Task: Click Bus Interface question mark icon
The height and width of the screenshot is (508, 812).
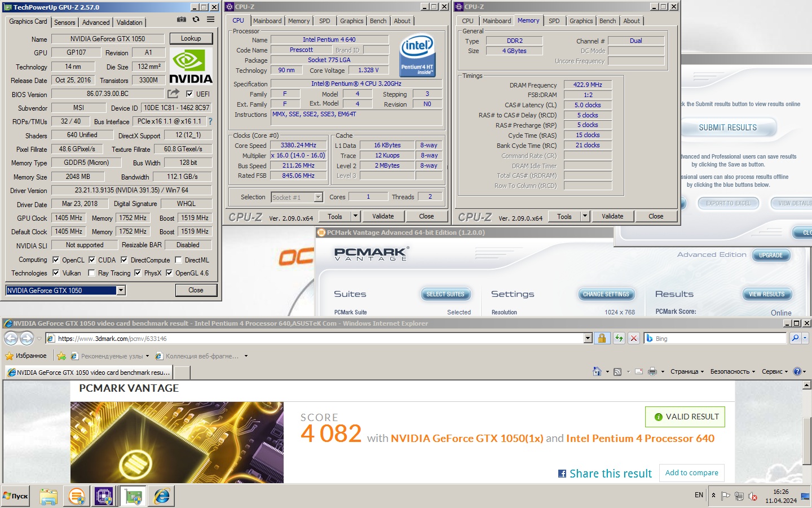Action: pos(210,121)
